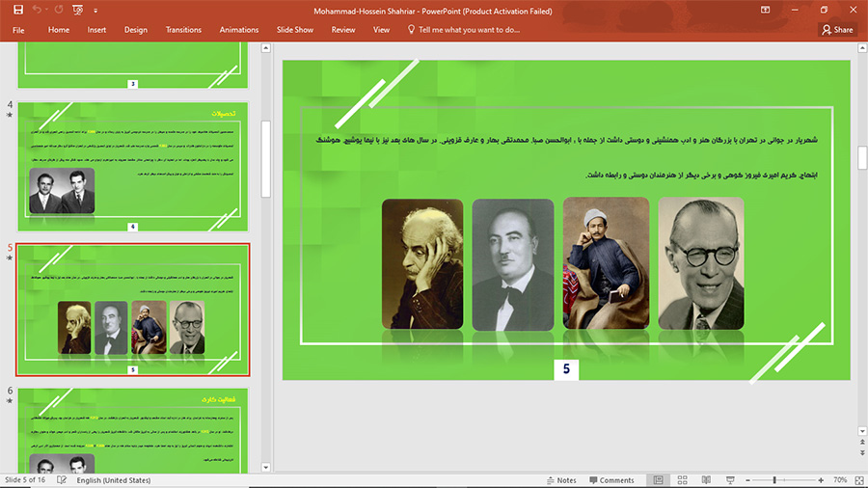The height and width of the screenshot is (488, 868).
Task: Click the 70% zoom level
Action: [839, 479]
